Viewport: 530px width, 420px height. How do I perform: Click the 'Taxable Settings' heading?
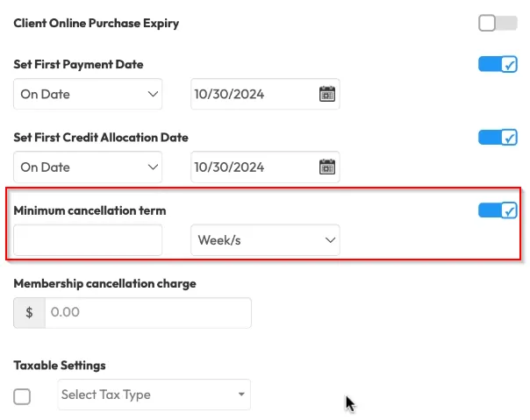[59, 365]
